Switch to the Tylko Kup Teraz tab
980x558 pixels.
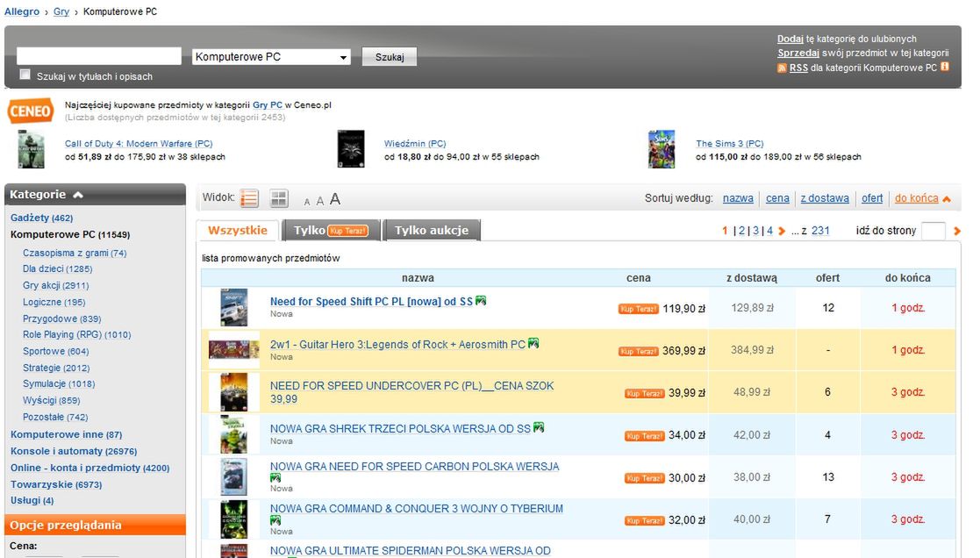[331, 230]
